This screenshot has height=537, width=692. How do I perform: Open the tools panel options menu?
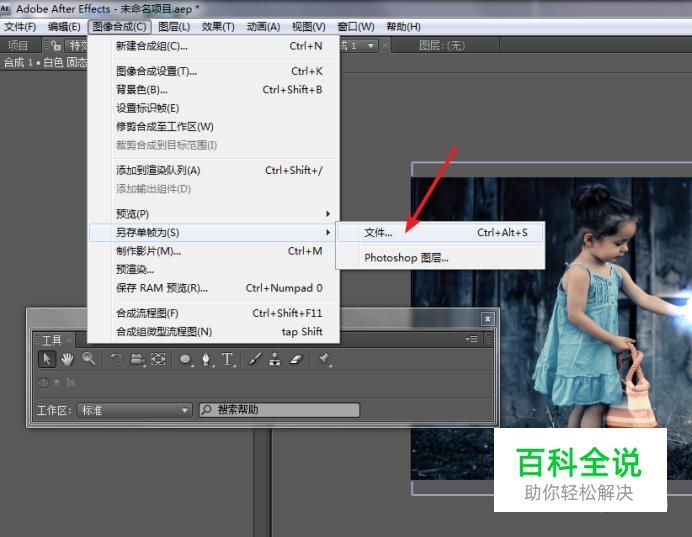click(472, 339)
